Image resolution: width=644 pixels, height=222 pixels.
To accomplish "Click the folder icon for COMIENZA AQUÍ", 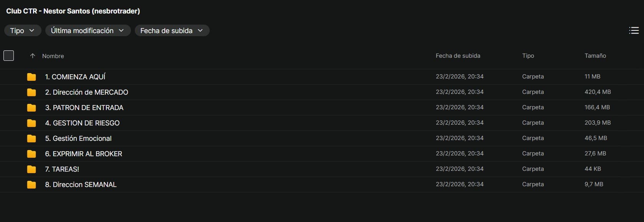I will (x=31, y=77).
